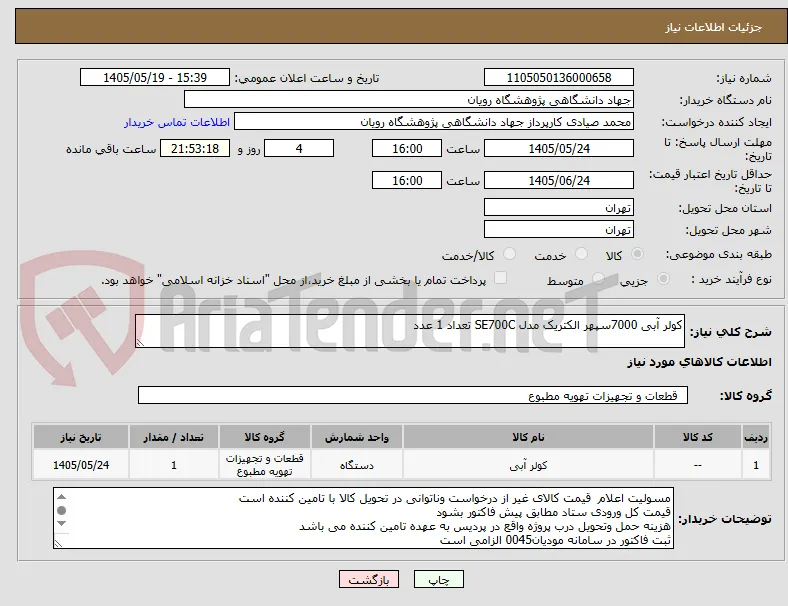Click the buyer notes textarea

coord(363,518)
